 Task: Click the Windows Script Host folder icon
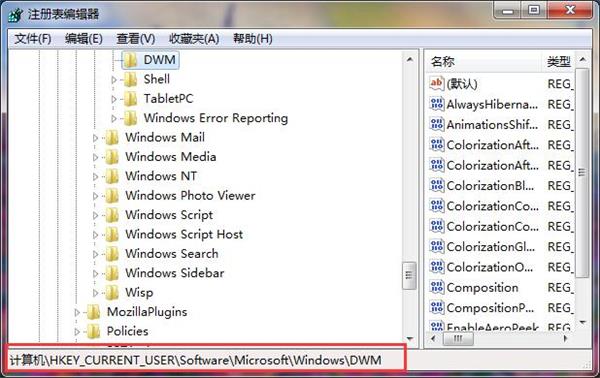112,235
